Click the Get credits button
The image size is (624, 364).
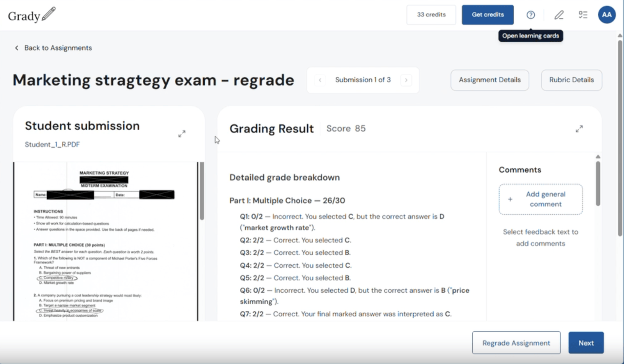coord(488,15)
